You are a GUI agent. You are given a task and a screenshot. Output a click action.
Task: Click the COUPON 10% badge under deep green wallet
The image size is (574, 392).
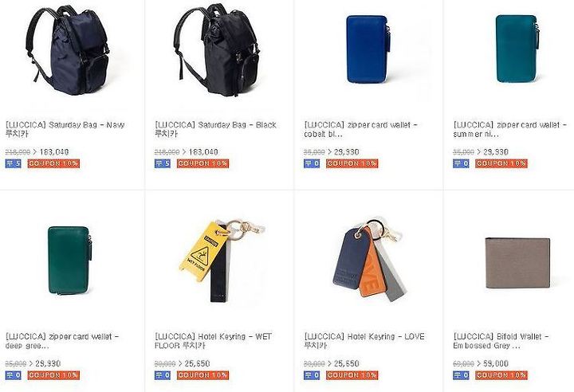pyautogui.click(x=53, y=375)
